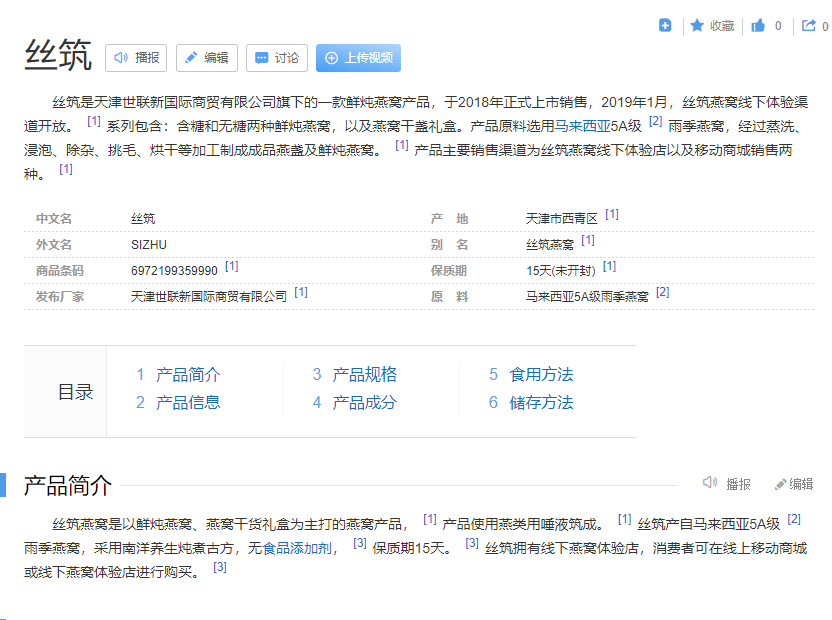Go to 食用方法 in the catalog
The width and height of the screenshot is (832, 620).
click(x=541, y=375)
